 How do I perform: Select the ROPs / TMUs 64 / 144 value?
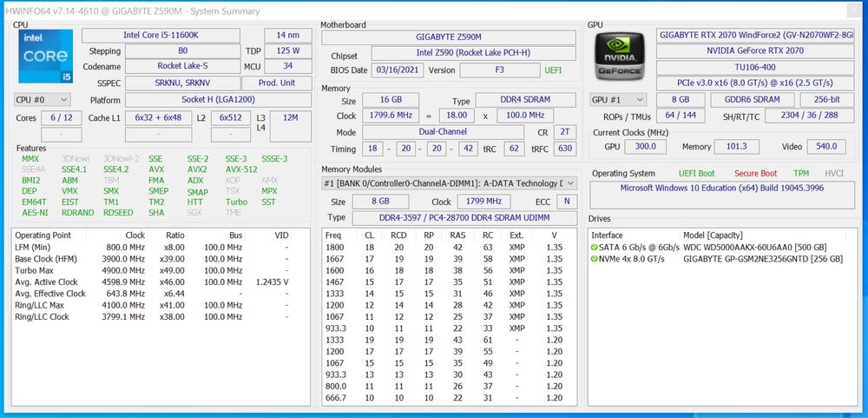tap(681, 116)
